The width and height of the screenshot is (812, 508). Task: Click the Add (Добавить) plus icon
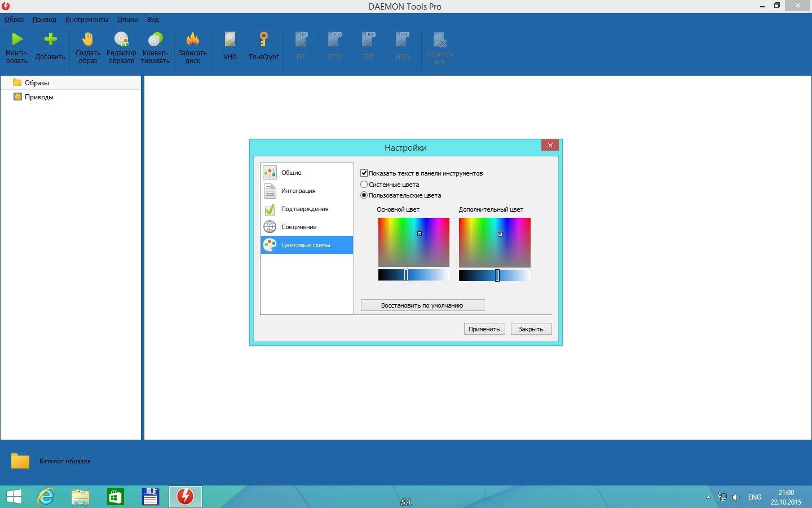coord(50,39)
